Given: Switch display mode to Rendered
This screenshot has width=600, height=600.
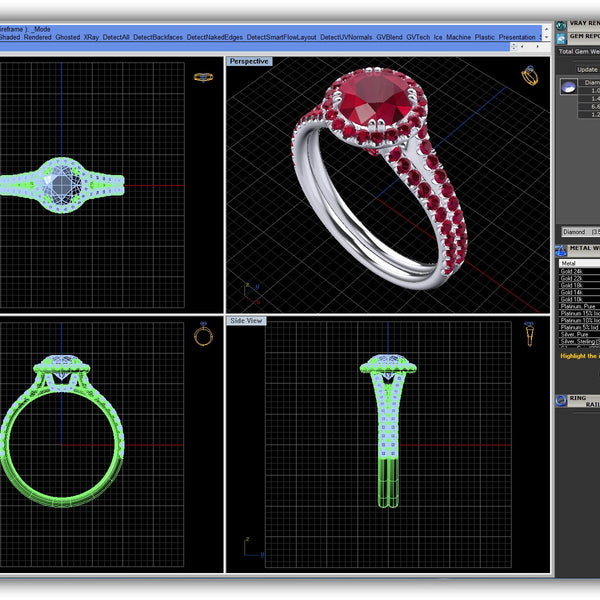Looking at the screenshot, I should [x=37, y=37].
